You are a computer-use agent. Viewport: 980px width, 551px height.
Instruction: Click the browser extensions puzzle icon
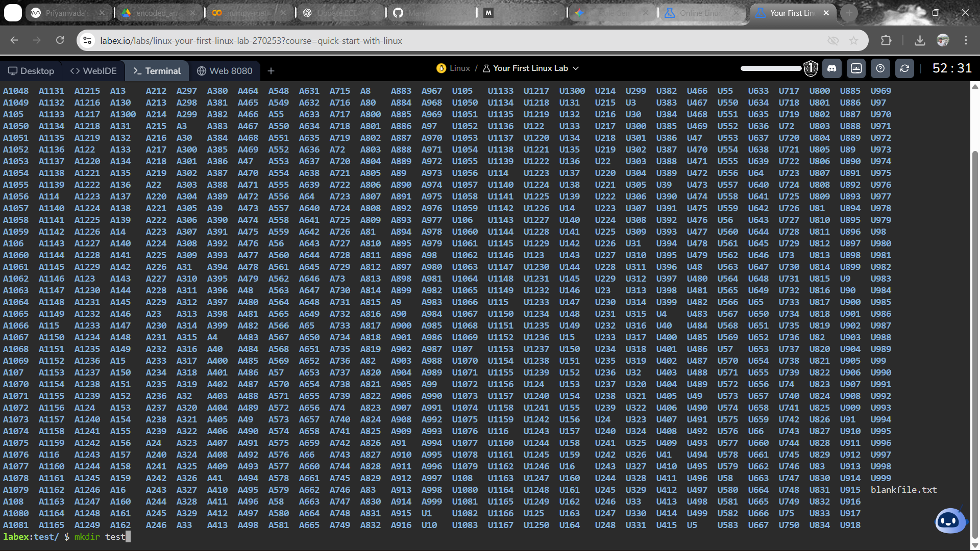(x=886, y=40)
